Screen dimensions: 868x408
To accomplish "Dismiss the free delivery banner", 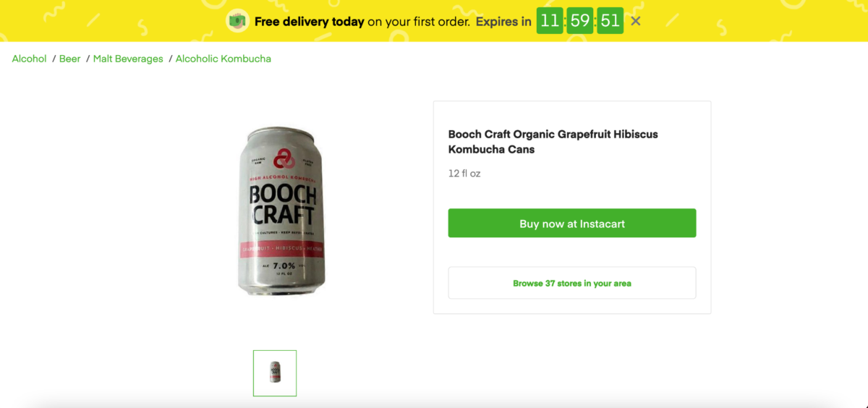I will click(636, 21).
